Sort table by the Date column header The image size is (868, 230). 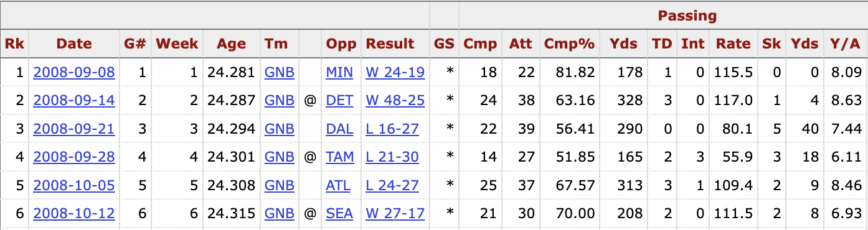(74, 44)
